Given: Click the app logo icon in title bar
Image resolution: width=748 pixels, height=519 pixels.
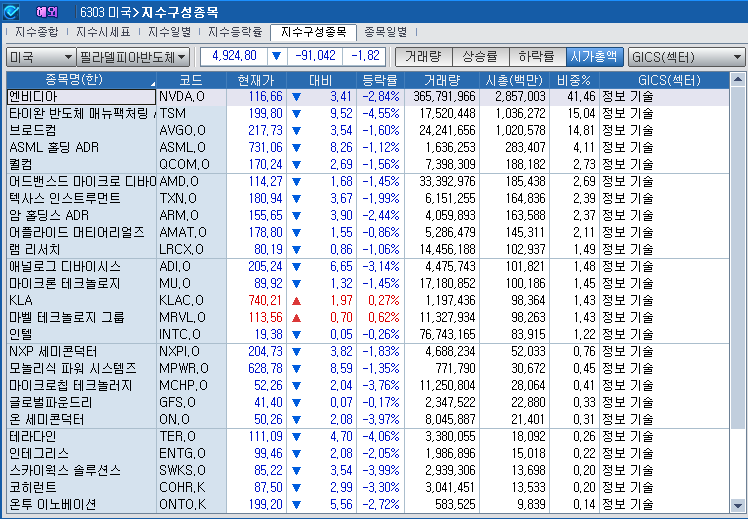Looking at the screenshot, I should (x=11, y=12).
